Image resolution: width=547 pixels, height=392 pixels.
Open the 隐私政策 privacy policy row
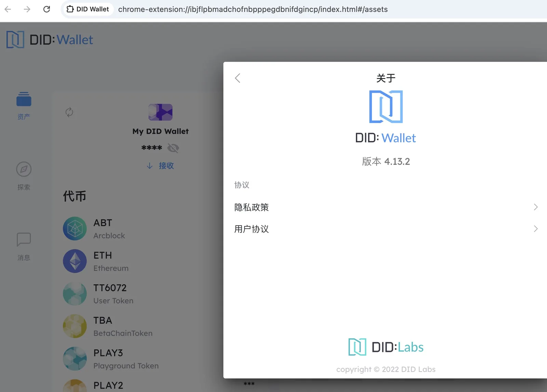click(386, 207)
